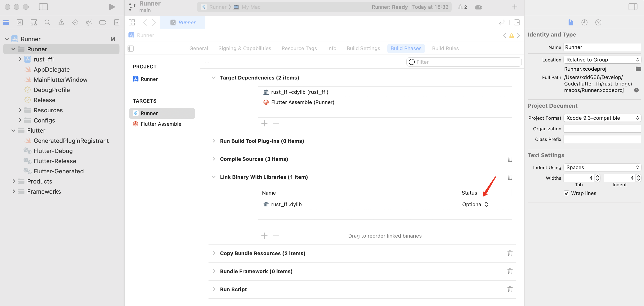Open the Project Format dropdown
Image resolution: width=644 pixels, height=306 pixels.
tap(602, 118)
